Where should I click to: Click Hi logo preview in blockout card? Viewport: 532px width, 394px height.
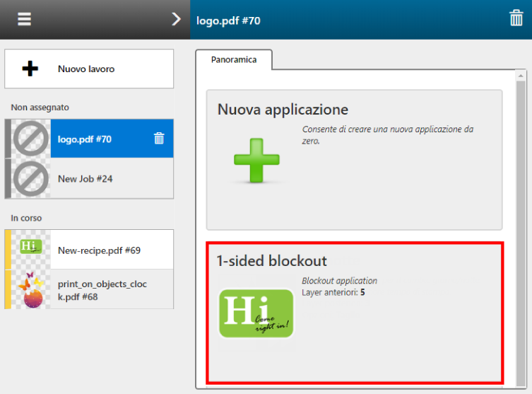pos(256,313)
